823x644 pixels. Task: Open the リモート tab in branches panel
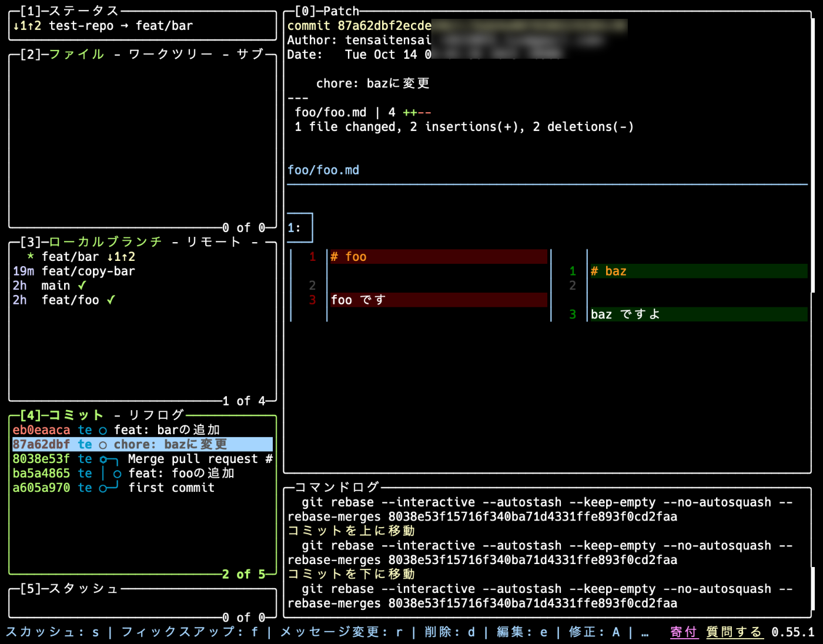(x=214, y=242)
